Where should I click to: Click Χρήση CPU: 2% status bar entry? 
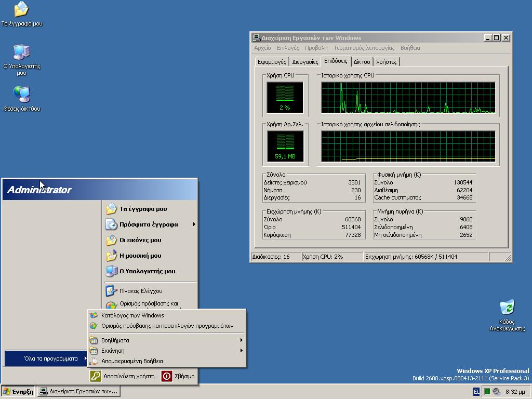click(x=332, y=257)
